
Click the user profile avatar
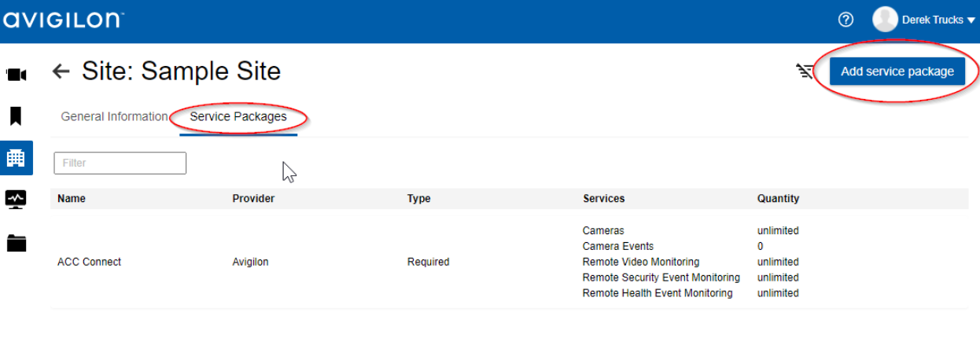tap(885, 20)
